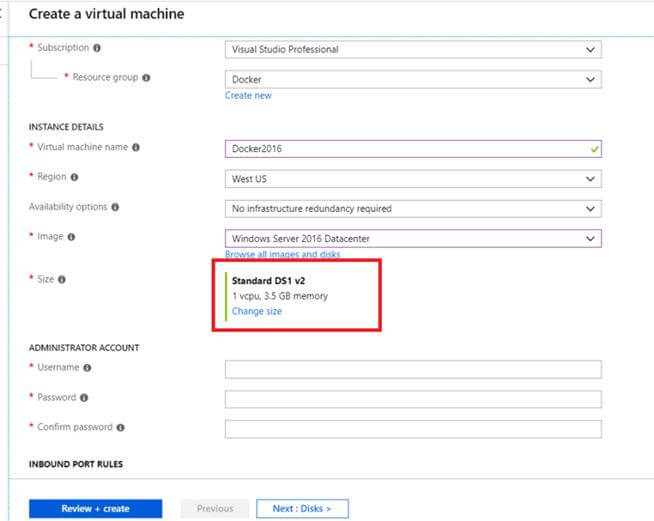Open the Resource group dropdown showing Docker
654x521 pixels.
(413, 79)
